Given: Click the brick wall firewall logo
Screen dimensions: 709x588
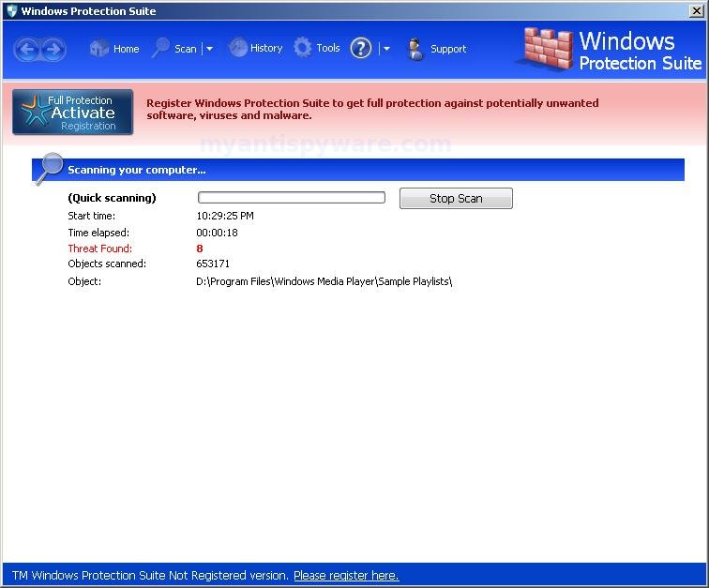Looking at the screenshot, I should click(x=548, y=49).
